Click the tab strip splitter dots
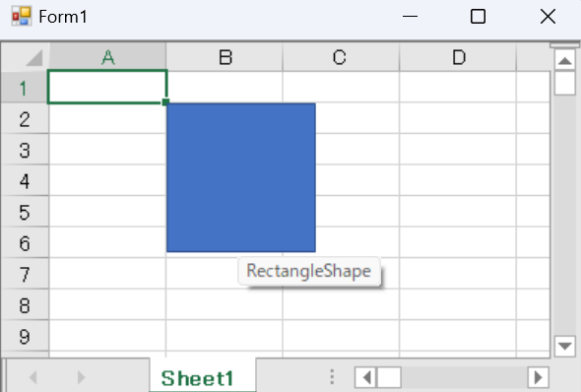This screenshot has width=581, height=392. point(332,377)
